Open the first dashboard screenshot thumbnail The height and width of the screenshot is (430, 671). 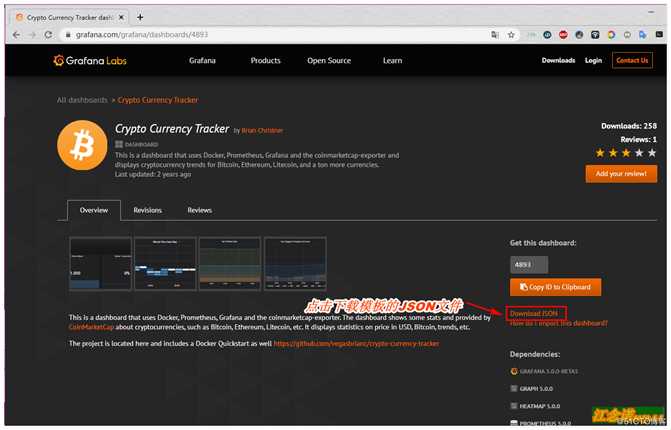click(x=101, y=264)
